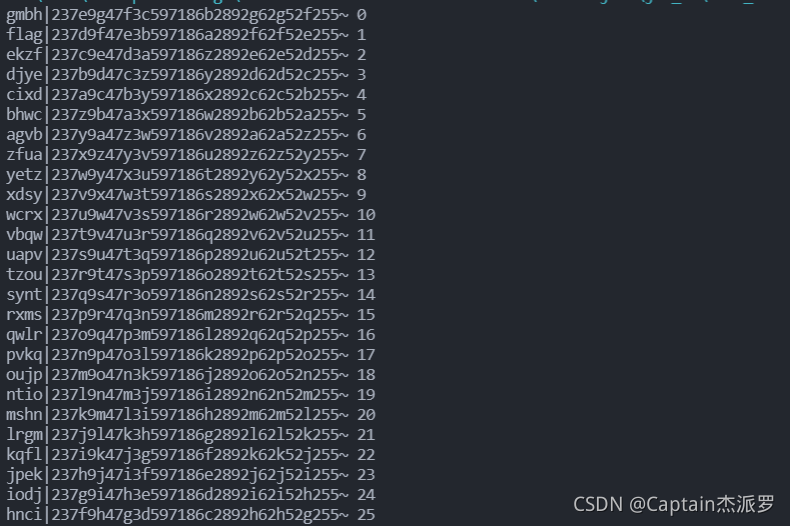
Task: Select the 'bhwc' output line
Action: pyautogui.click(x=186, y=114)
